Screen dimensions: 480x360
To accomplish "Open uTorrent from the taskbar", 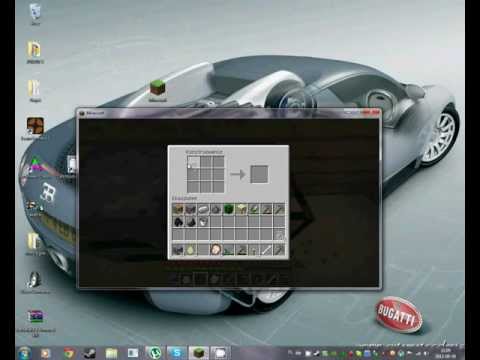I will [x=154, y=353].
